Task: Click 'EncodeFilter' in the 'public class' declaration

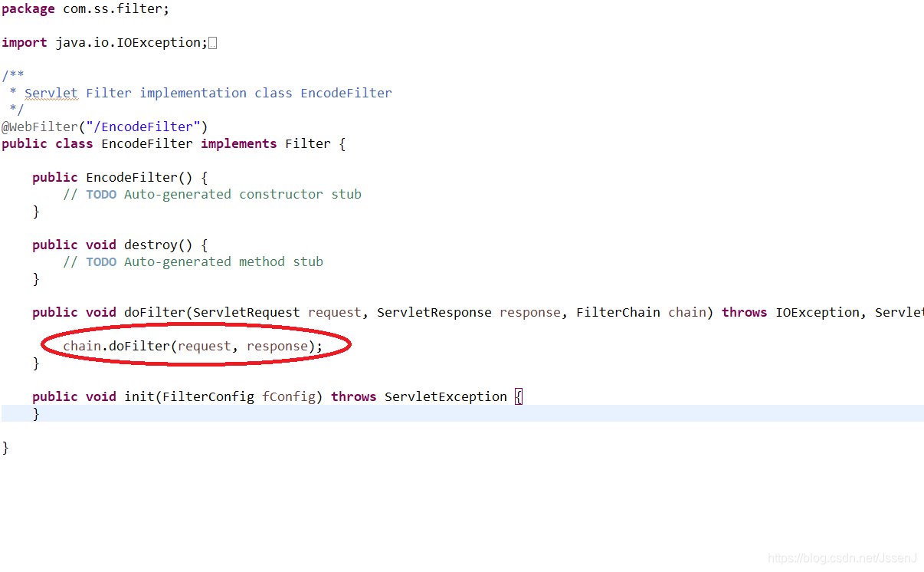Action: click(147, 143)
